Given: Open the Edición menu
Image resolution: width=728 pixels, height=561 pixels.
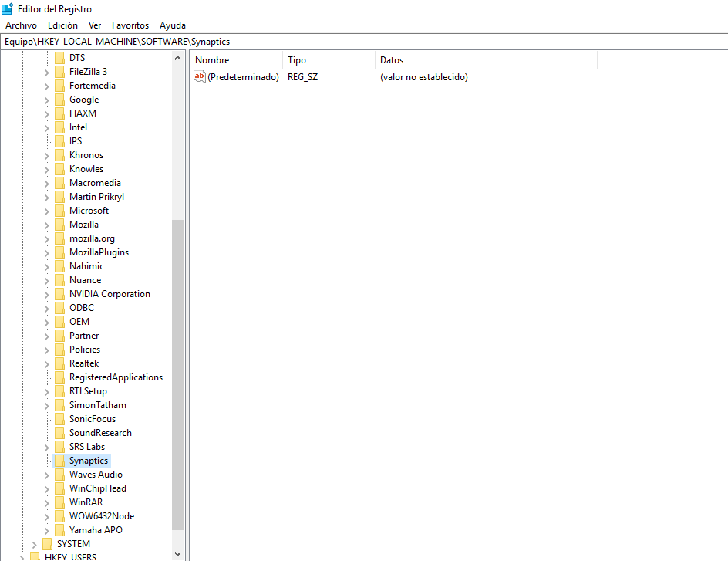Looking at the screenshot, I should (62, 25).
